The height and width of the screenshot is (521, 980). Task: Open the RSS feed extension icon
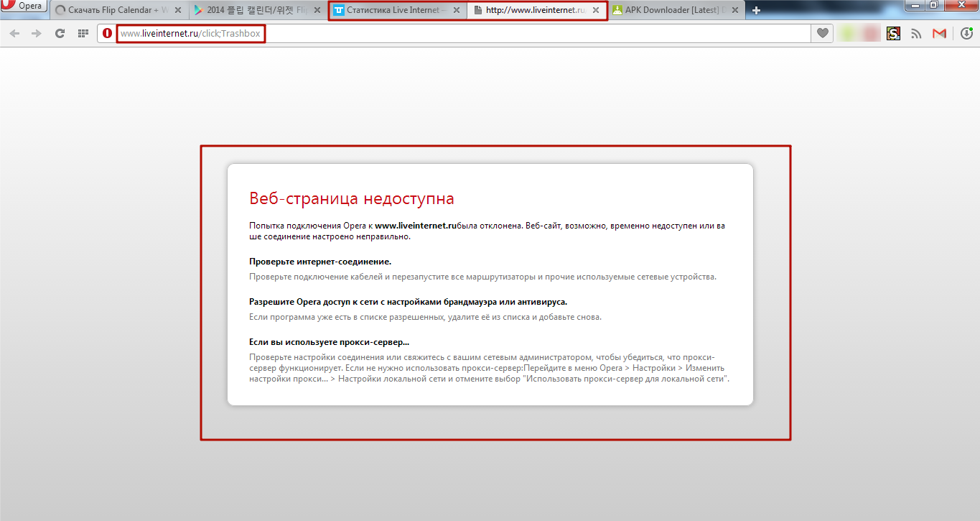pyautogui.click(x=916, y=33)
